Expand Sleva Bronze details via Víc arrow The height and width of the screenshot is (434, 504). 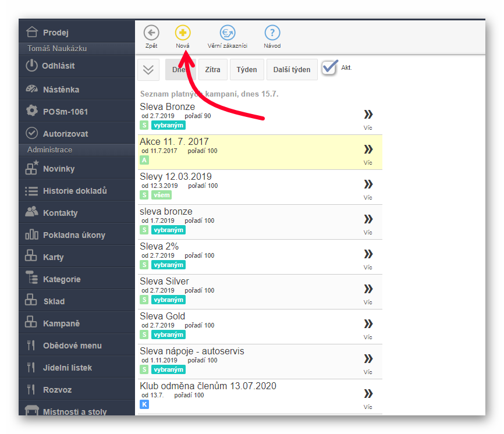tap(368, 115)
